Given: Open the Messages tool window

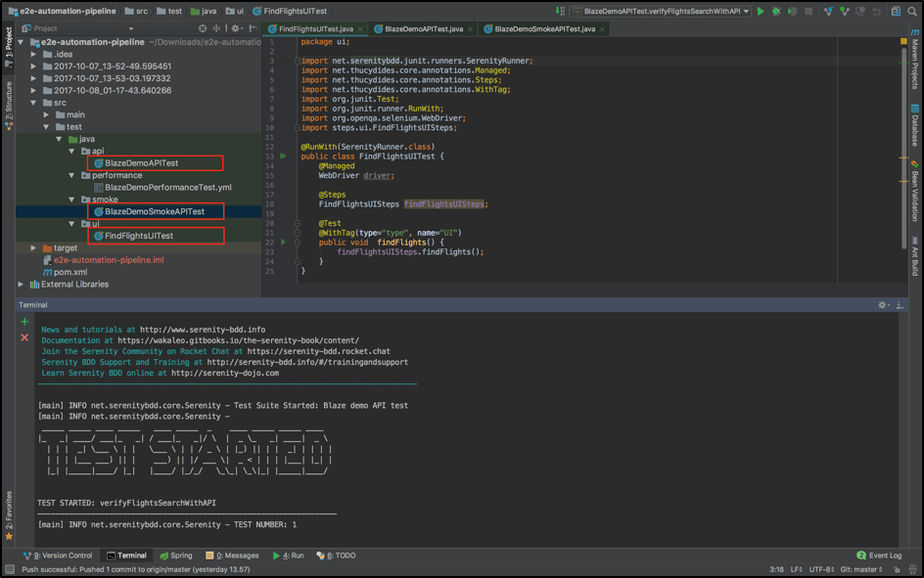Looking at the screenshot, I should click(232, 556).
